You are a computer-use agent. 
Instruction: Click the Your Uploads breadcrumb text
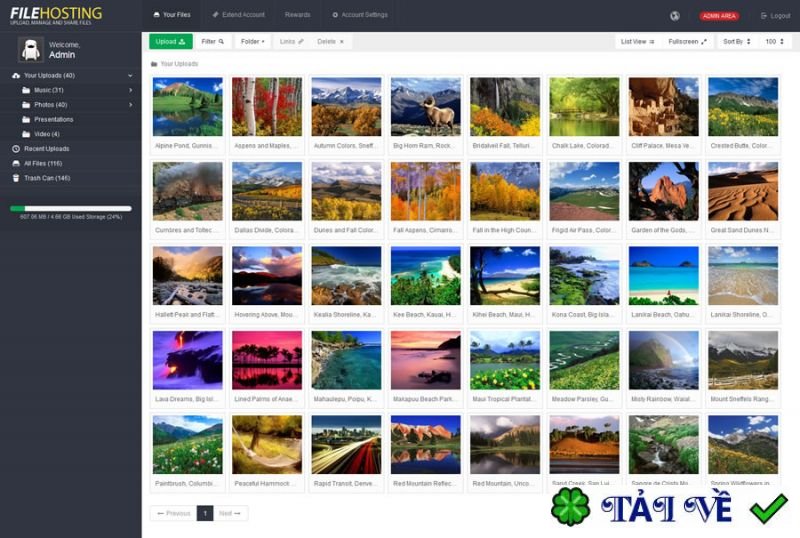coord(179,64)
